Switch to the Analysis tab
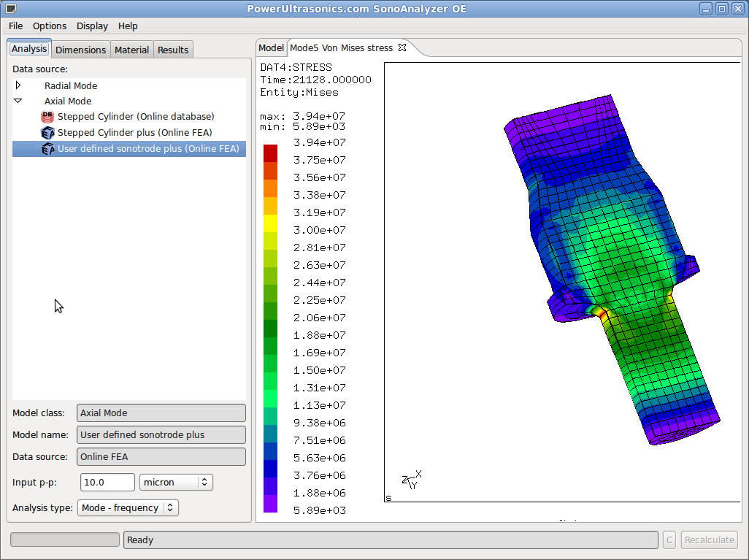Viewport: 749px width, 560px height. pyautogui.click(x=29, y=49)
